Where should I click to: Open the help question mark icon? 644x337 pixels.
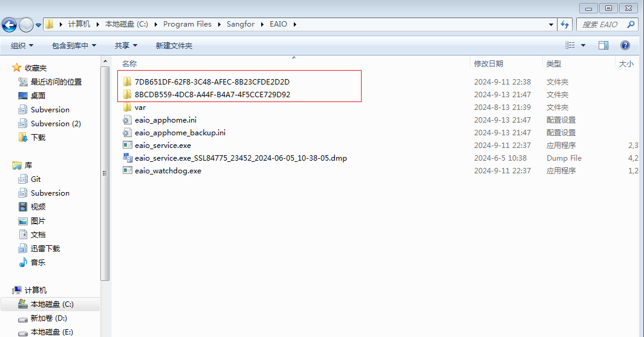(x=625, y=45)
